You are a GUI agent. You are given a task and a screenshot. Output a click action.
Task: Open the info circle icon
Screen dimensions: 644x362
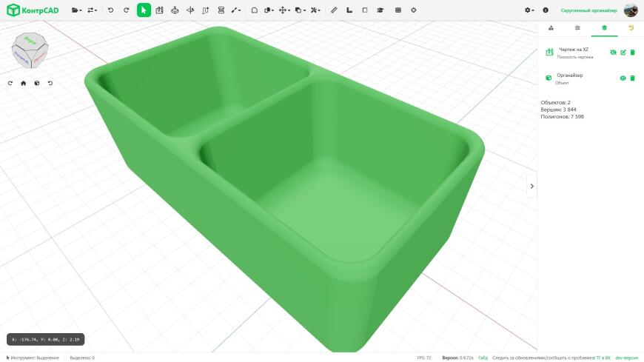pos(546,10)
